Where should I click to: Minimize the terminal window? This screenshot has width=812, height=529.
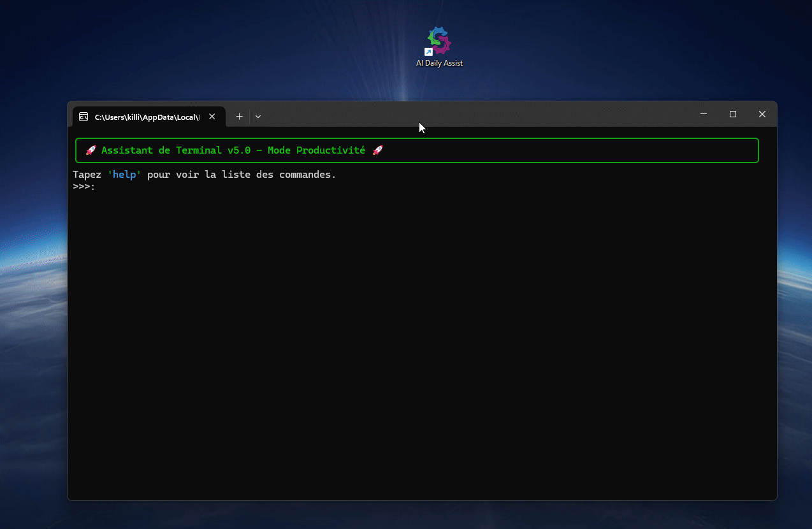tap(704, 114)
